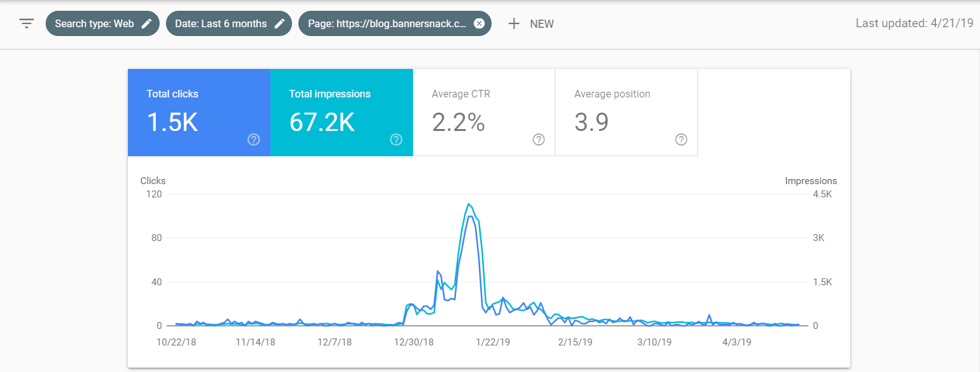Screen dimensions: 980x372
Task: Click the 11/14/18 date label
Action: [255, 342]
